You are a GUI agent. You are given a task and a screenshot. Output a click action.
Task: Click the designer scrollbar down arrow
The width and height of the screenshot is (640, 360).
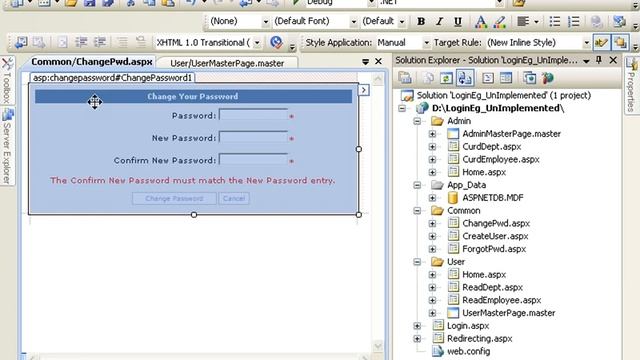pos(378,346)
